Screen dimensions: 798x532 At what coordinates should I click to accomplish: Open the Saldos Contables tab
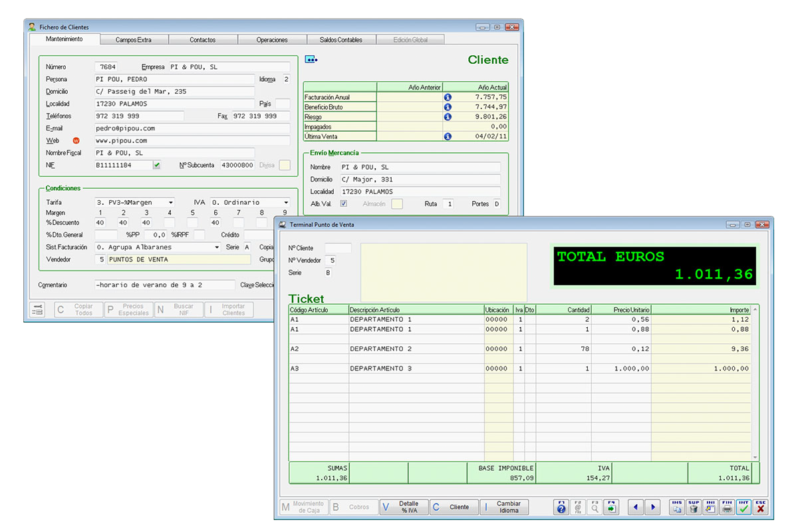[341, 40]
